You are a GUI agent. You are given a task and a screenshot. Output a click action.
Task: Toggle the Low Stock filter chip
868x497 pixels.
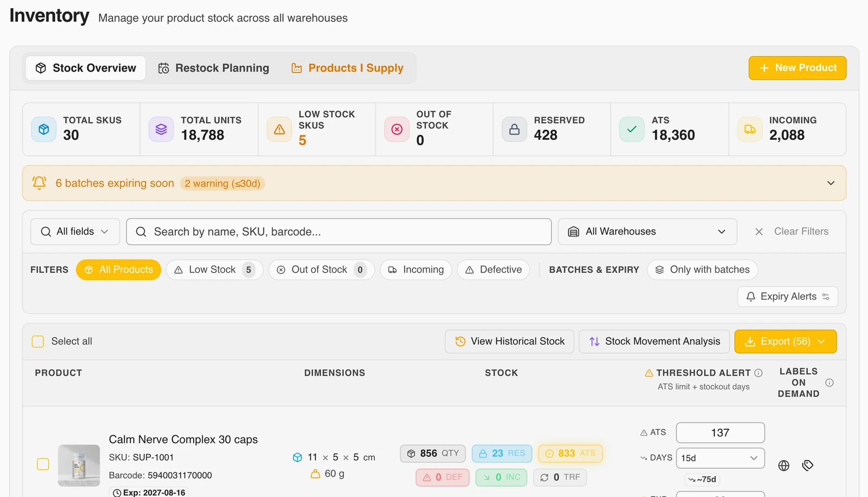[215, 270]
